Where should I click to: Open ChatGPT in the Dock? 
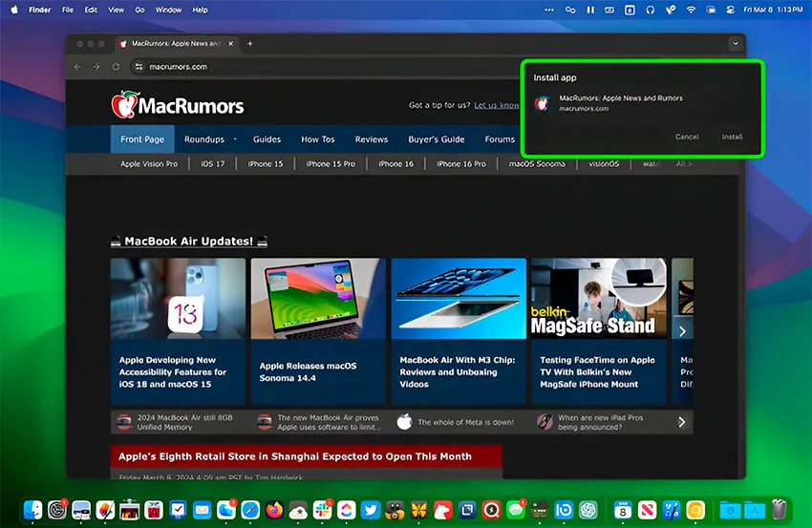(x=588, y=510)
